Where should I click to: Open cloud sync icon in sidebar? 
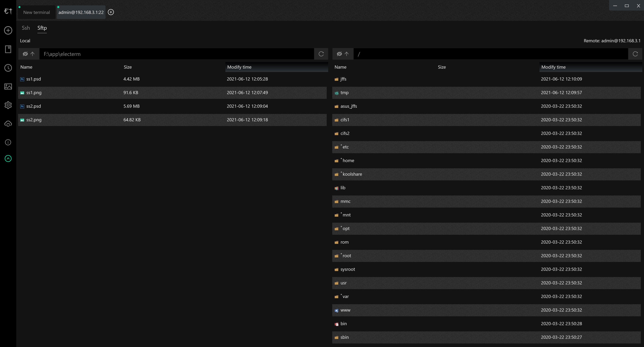[x=8, y=124]
